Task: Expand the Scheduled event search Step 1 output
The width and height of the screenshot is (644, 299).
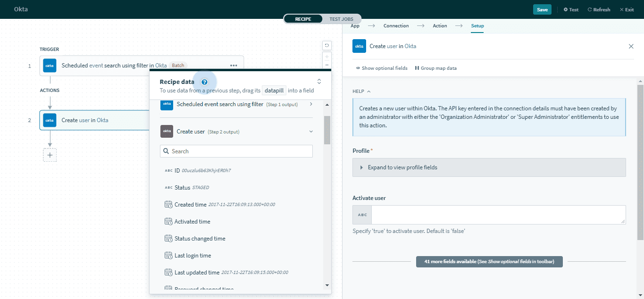Action: [x=311, y=104]
